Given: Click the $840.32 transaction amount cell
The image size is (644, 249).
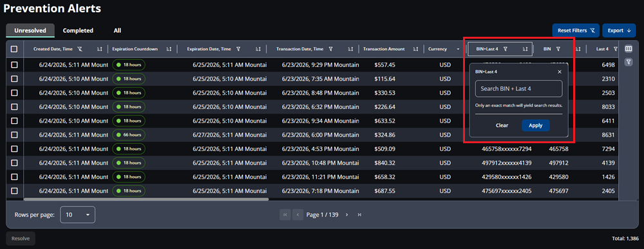Looking at the screenshot, I should [x=385, y=163].
